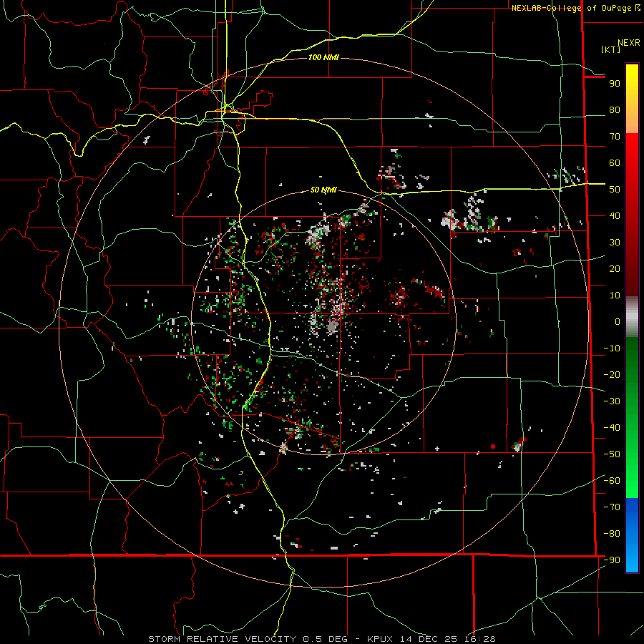Image resolution: width=644 pixels, height=644 pixels.
Task: Click the -60 value on the velocity scale
Action: coord(612,481)
